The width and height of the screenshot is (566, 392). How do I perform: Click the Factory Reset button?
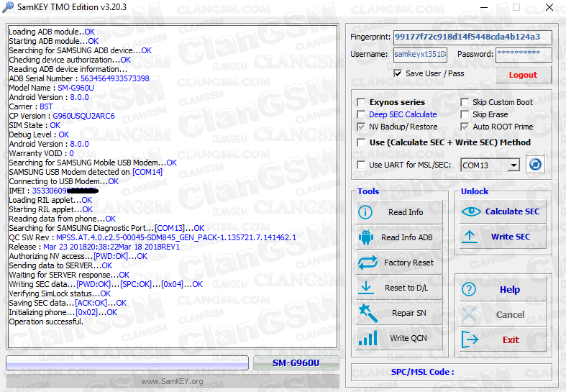399,263
